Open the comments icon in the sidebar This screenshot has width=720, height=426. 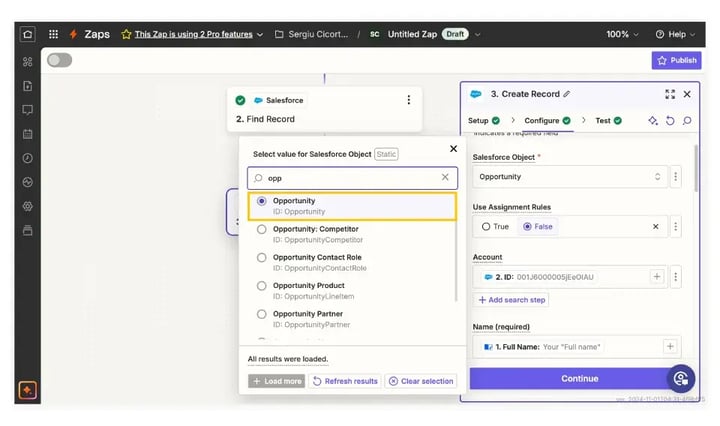(28, 110)
